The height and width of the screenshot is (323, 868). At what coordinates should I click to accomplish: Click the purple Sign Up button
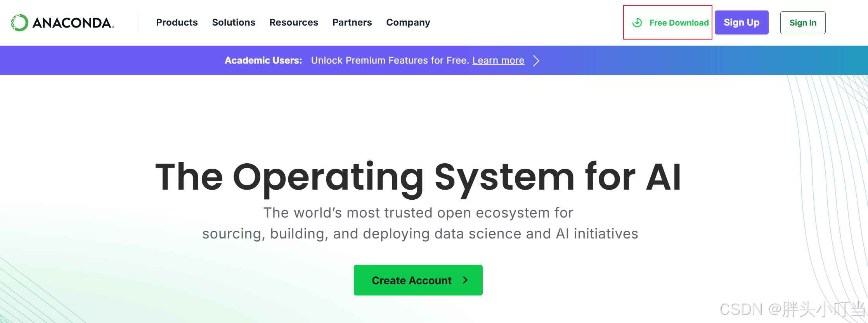point(742,22)
